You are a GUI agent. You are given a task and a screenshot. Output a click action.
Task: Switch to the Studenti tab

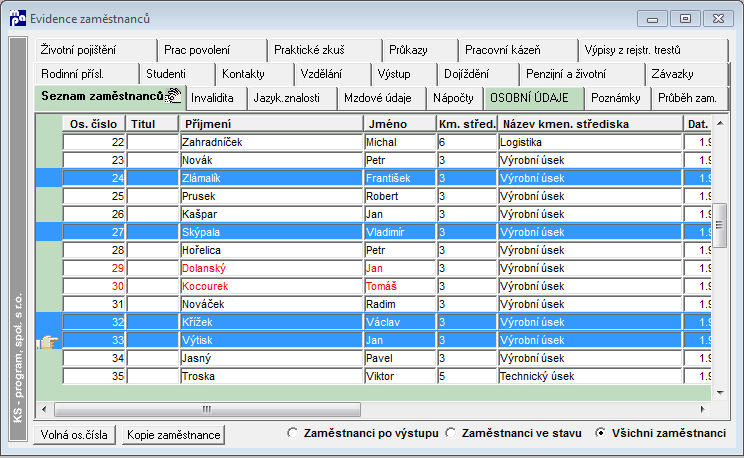coord(178,74)
